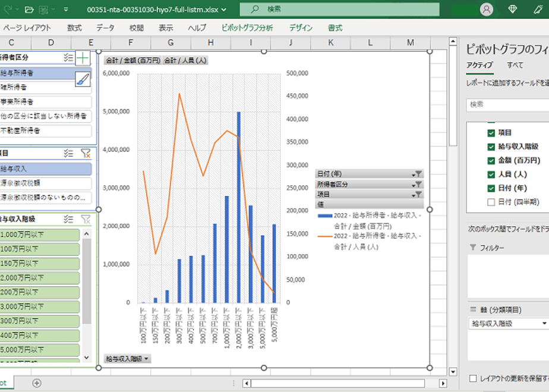This screenshot has height=392, width=549.
Task: Switch to the すべて tab in field pane
Action: [x=515, y=65]
